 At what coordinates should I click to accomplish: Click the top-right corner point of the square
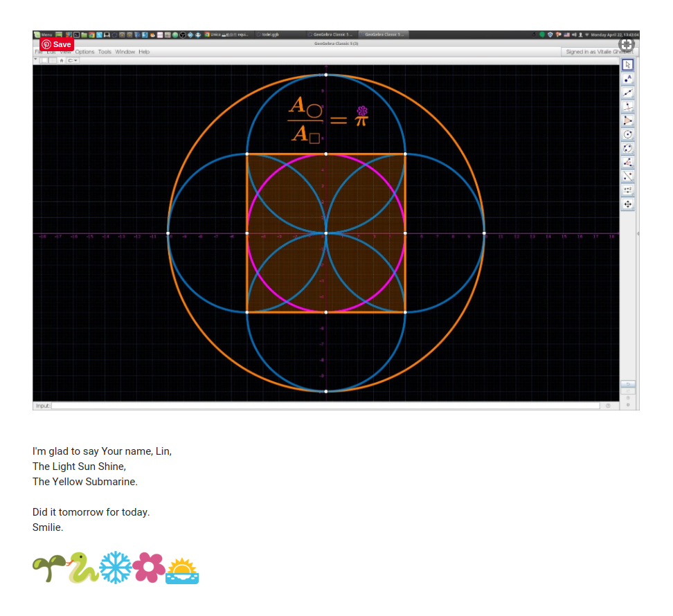tap(405, 154)
